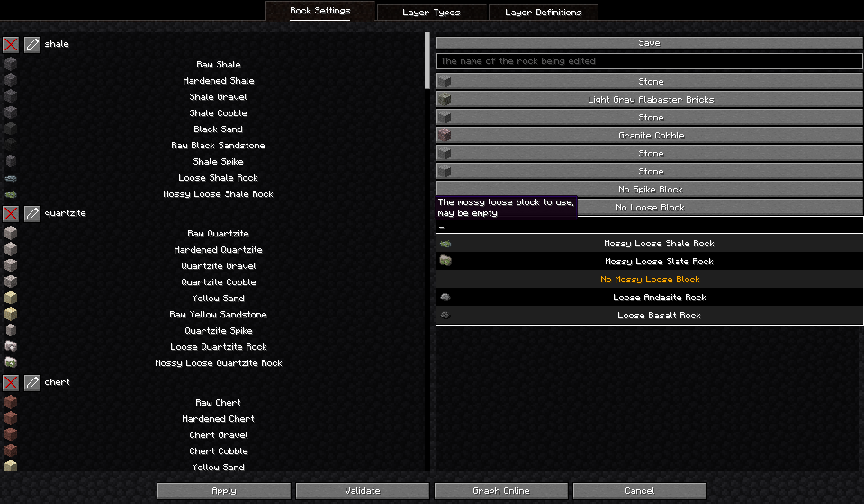
Task: Select the Shale Spike row
Action: [219, 161]
